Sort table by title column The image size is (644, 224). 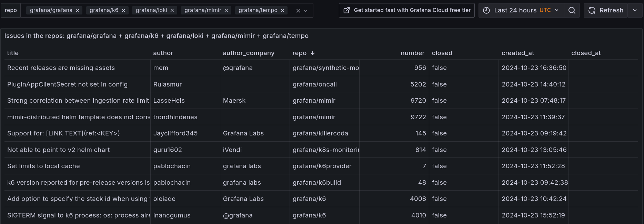click(x=13, y=53)
